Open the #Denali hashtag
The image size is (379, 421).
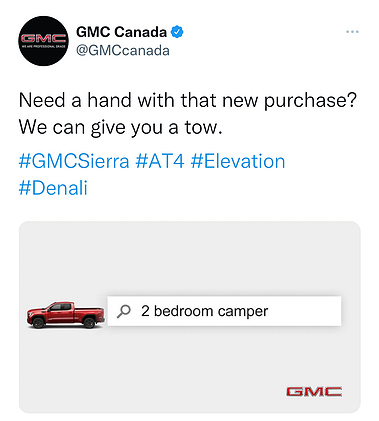[53, 188]
